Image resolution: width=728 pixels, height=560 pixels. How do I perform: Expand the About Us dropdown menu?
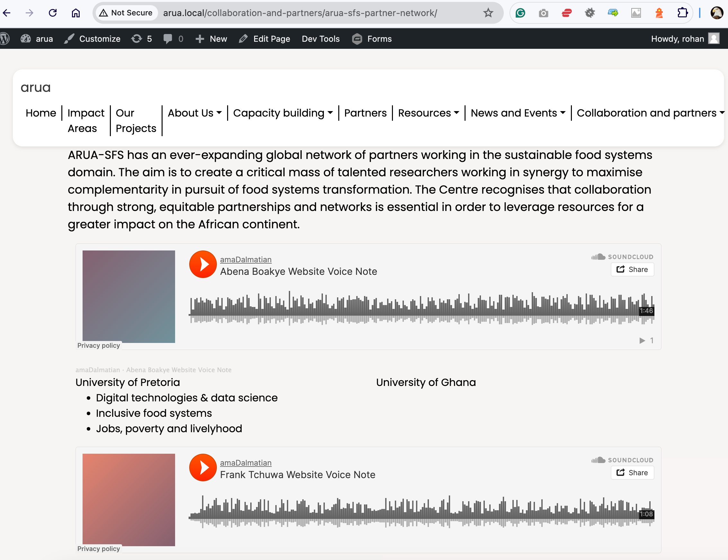click(195, 113)
